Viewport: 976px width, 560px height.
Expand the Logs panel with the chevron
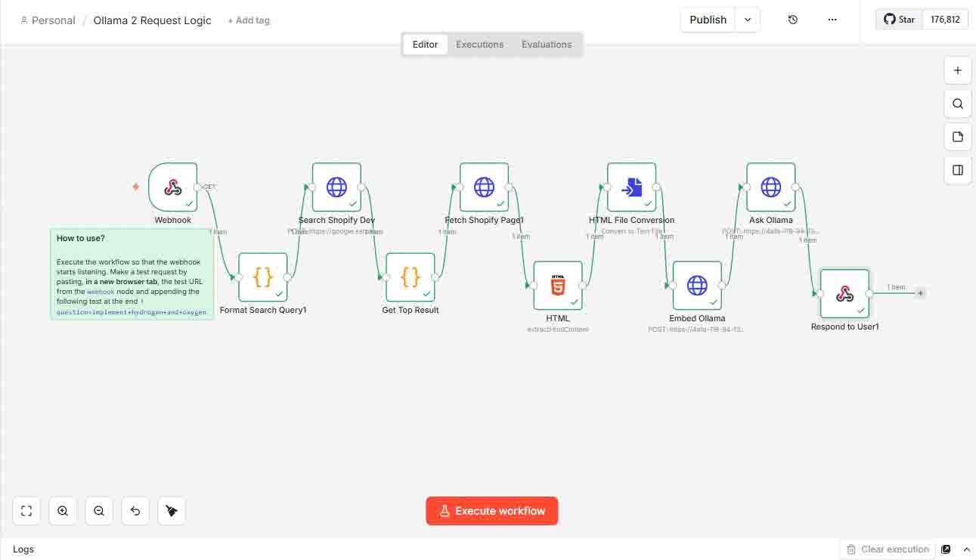click(x=967, y=549)
